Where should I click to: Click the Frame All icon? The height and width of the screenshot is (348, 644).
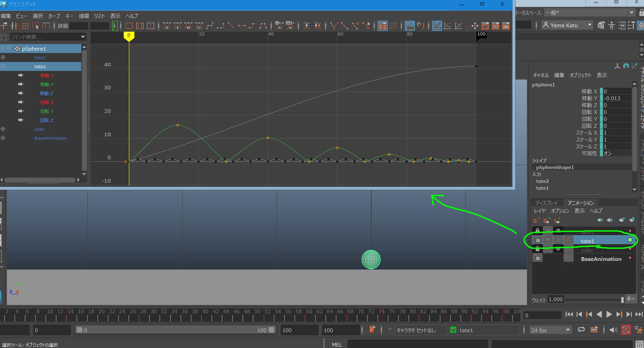click(x=129, y=26)
